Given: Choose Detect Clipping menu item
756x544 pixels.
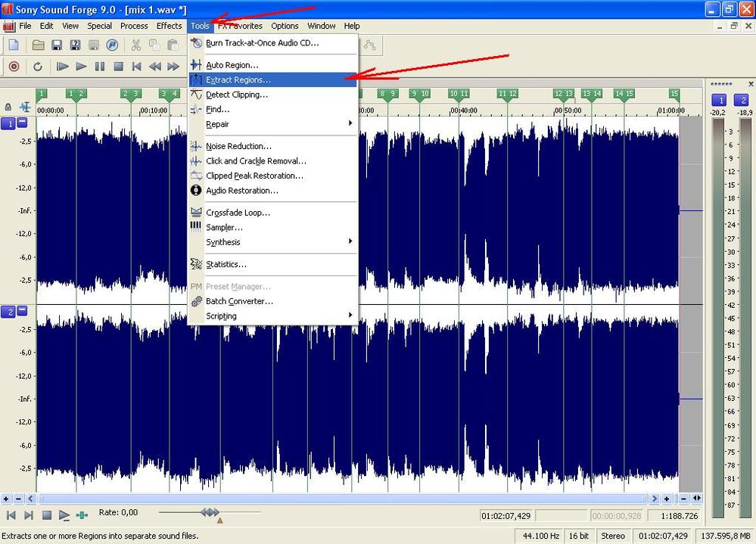Looking at the screenshot, I should [273, 95].
